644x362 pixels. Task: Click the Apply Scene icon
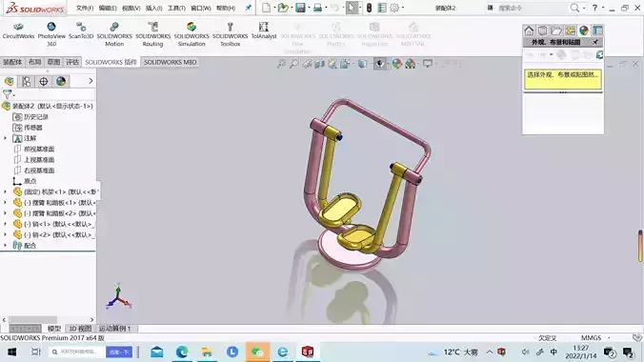click(410, 64)
